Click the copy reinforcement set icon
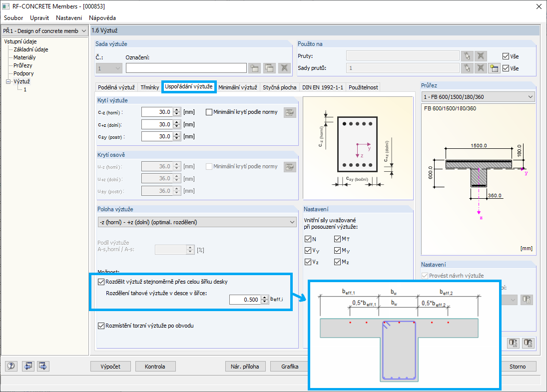The height and width of the screenshot is (392, 547). click(269, 68)
